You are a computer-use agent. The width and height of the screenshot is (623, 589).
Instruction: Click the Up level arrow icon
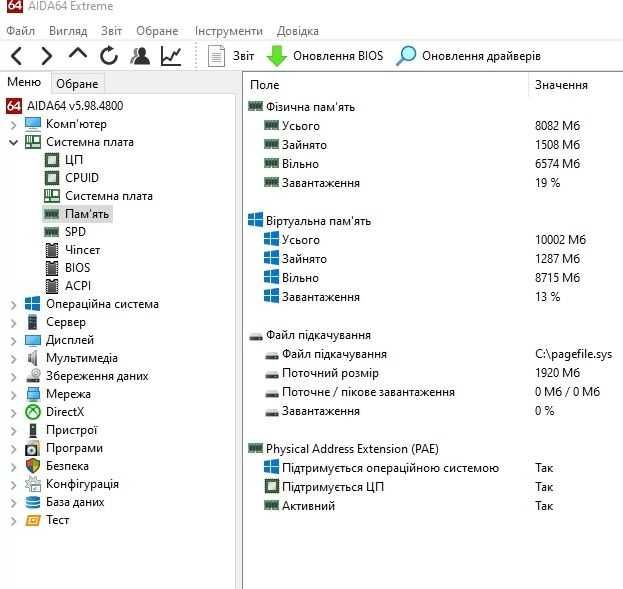pyautogui.click(x=78, y=55)
